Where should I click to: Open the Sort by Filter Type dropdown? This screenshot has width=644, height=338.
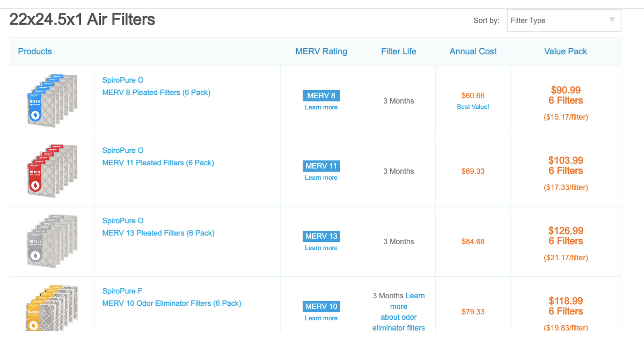tap(555, 20)
